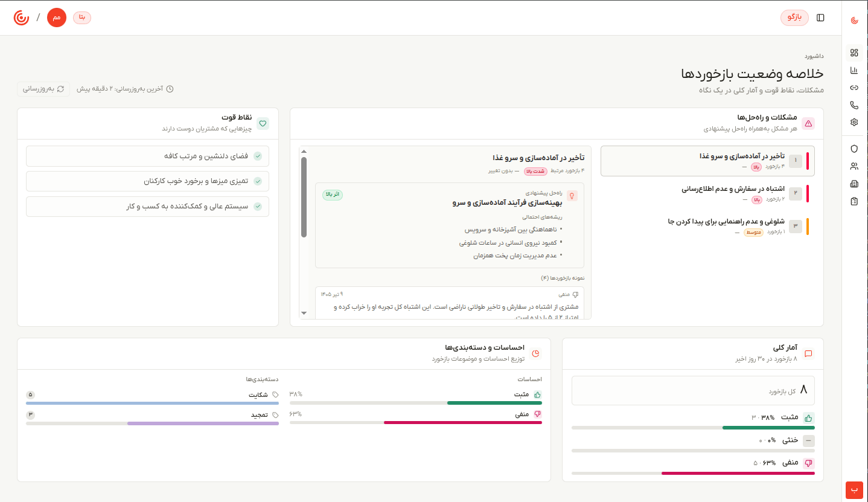Viewport: 868px width, 502px height.
Task: Click the به‌روزرسانی refresh button
Action: click(x=43, y=89)
